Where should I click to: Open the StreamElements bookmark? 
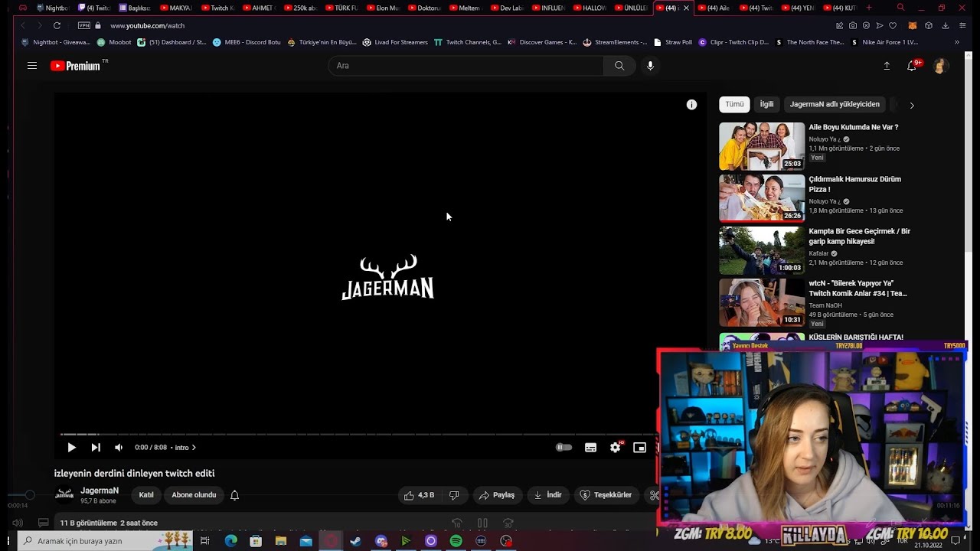[615, 42]
